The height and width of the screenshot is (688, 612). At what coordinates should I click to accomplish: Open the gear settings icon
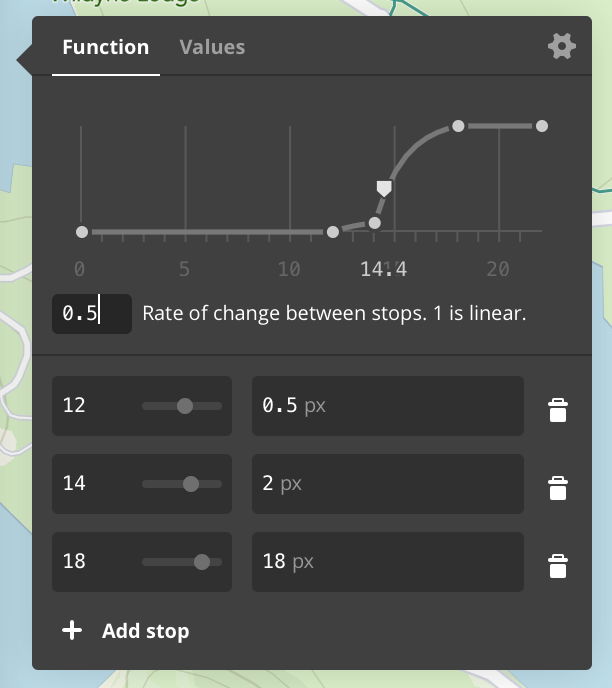pyautogui.click(x=562, y=47)
